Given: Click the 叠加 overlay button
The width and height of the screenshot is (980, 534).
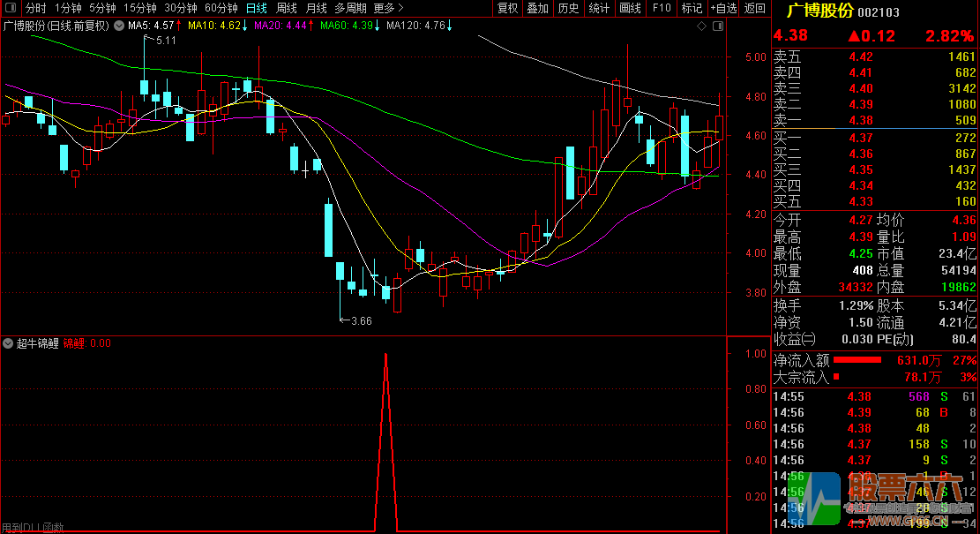Looking at the screenshot, I should [537, 8].
